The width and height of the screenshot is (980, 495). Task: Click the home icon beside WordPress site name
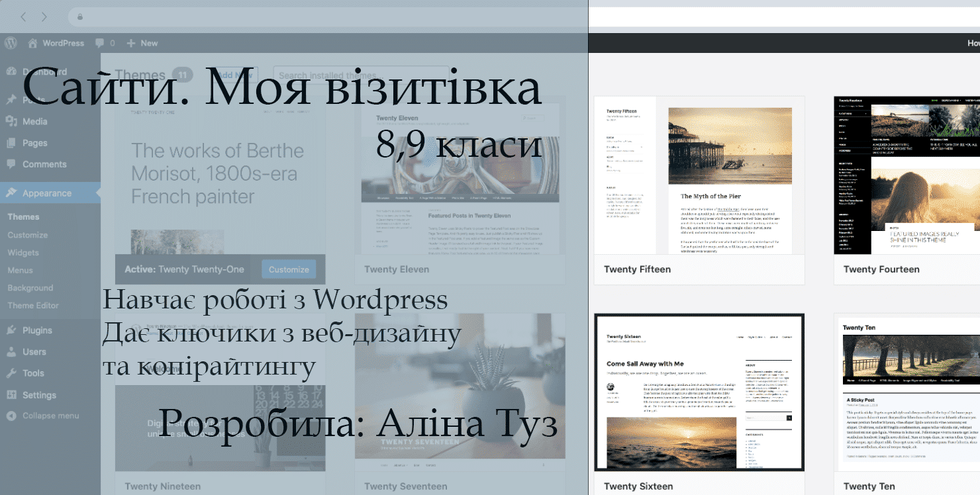tap(32, 43)
